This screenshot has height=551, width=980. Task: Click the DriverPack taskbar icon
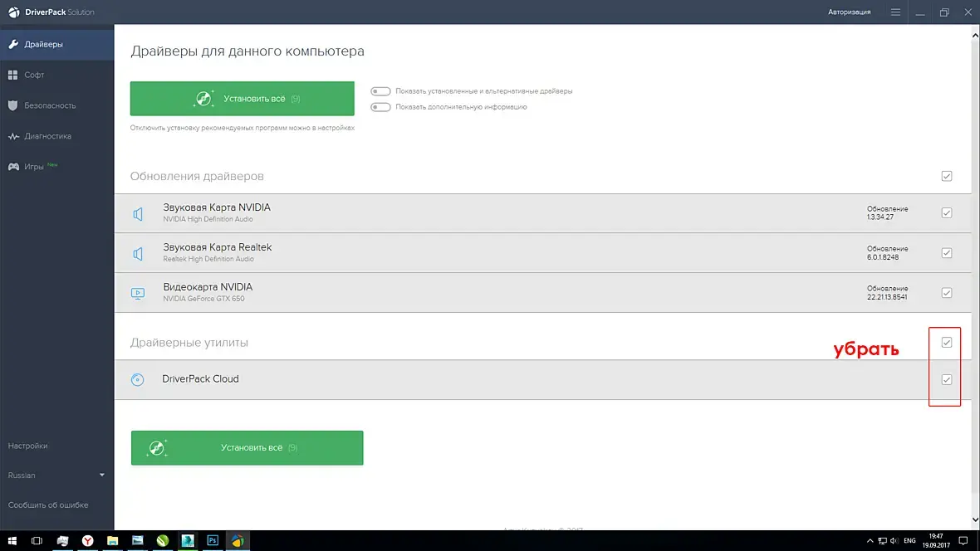[x=238, y=541]
